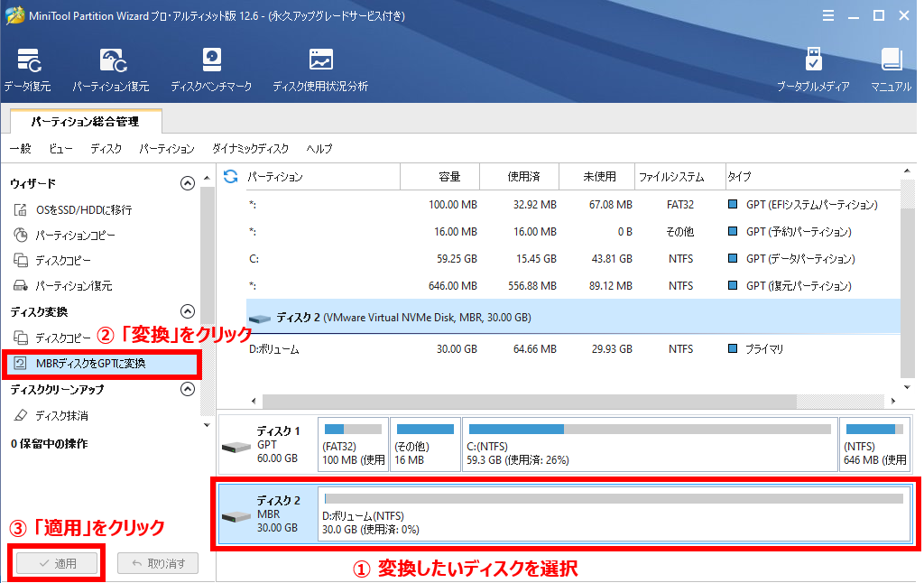Select (NTFS) 646 MB partition block
This screenshot has height=583, width=924.
(x=873, y=444)
